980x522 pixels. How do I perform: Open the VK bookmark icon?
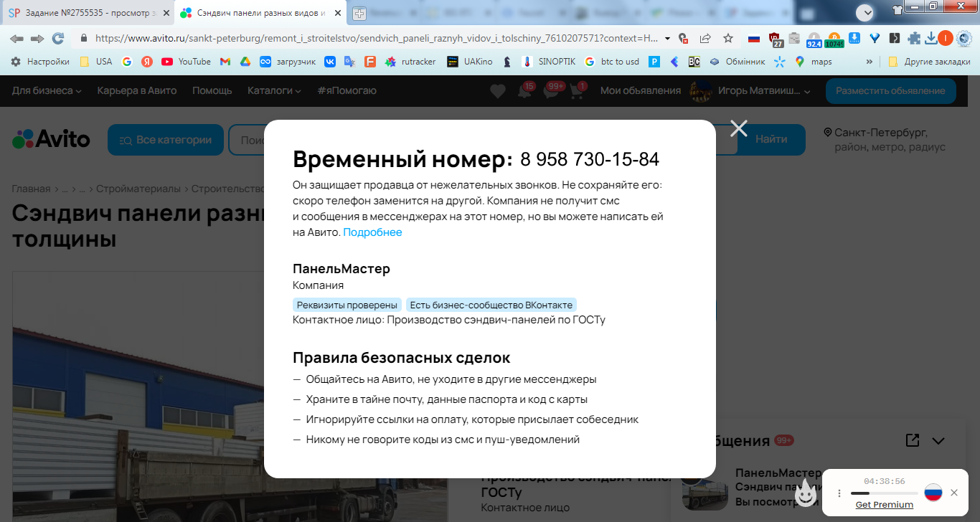pos(330,62)
